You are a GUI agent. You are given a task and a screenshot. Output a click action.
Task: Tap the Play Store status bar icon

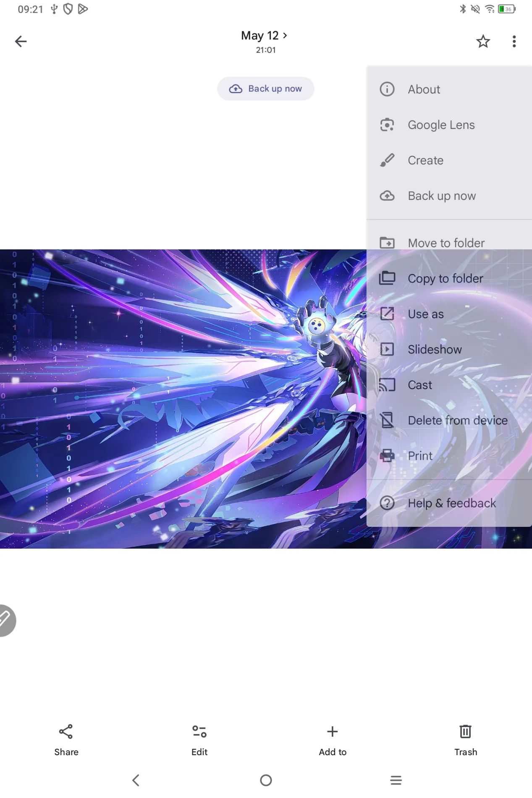pyautogui.click(x=83, y=9)
